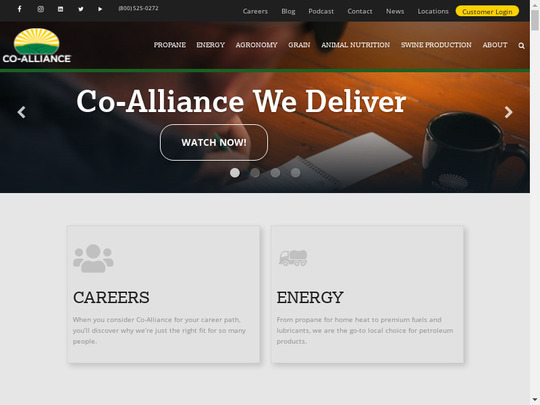
Task: Select the second carousel slide dot
Action: click(255, 173)
